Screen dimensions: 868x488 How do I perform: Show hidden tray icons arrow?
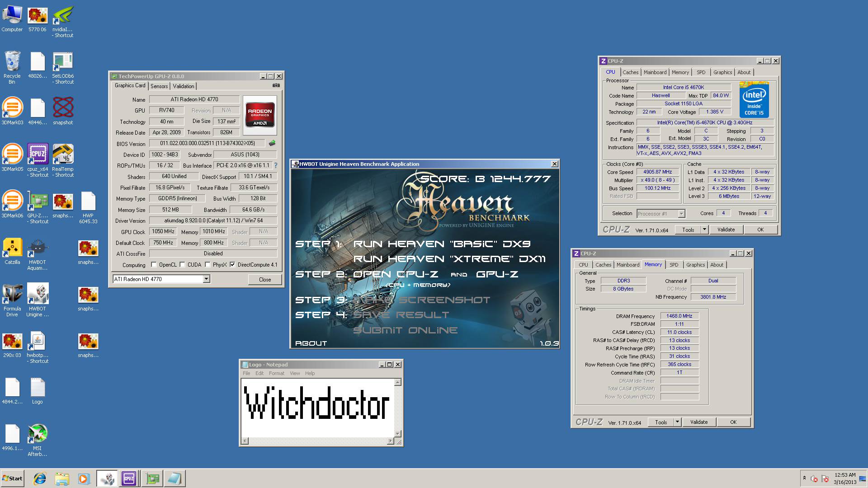tap(804, 478)
